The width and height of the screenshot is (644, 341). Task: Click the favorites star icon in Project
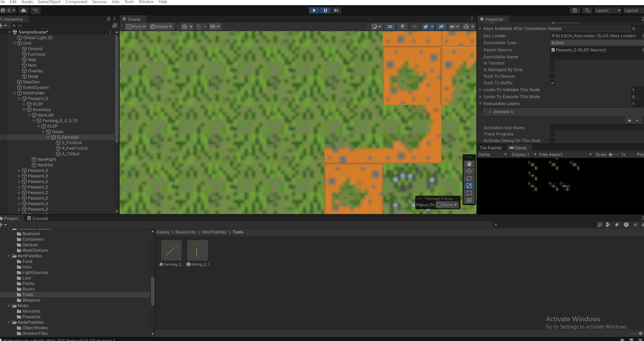(635, 225)
